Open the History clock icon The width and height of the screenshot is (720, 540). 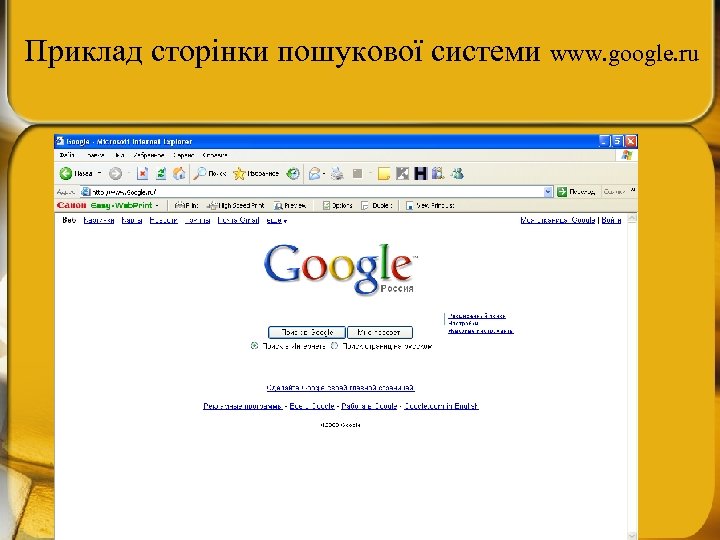coord(293,174)
